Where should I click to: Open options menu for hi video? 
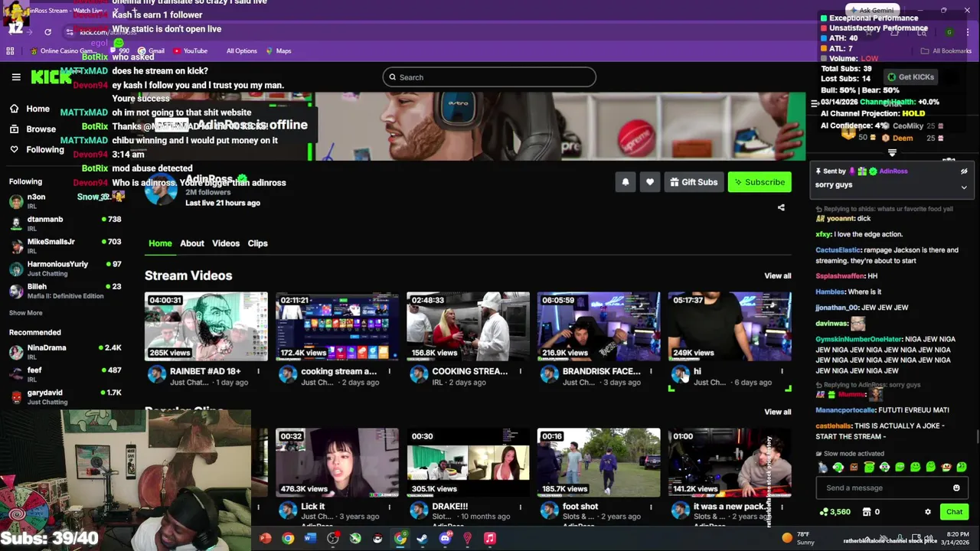coord(782,371)
